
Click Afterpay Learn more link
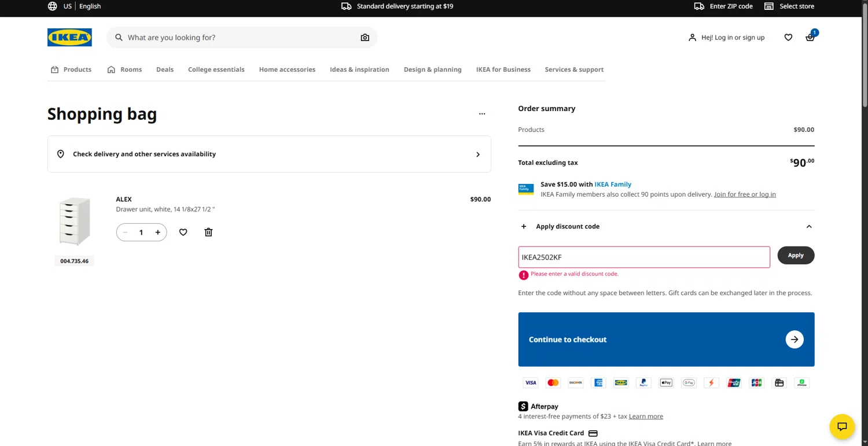[x=646, y=416]
